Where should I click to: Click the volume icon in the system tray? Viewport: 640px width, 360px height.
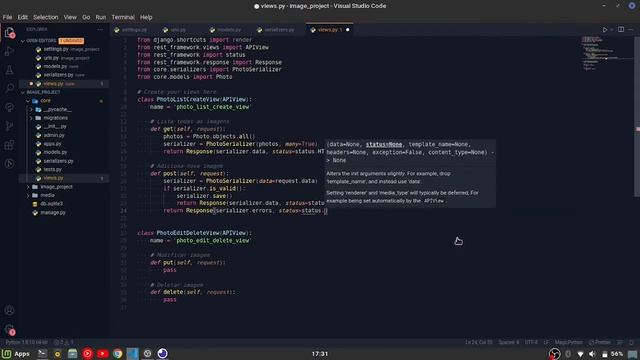(592, 354)
